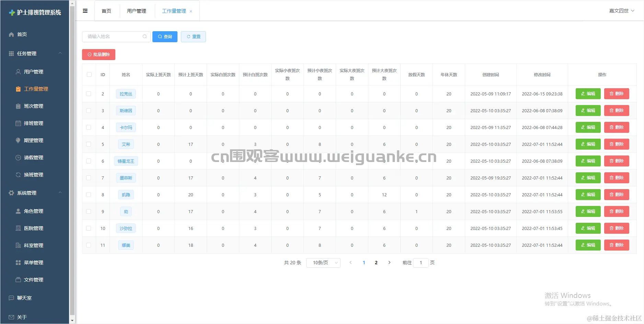644x324 pixels.
Task: Open 排班管理 in sidebar
Action: click(x=34, y=123)
